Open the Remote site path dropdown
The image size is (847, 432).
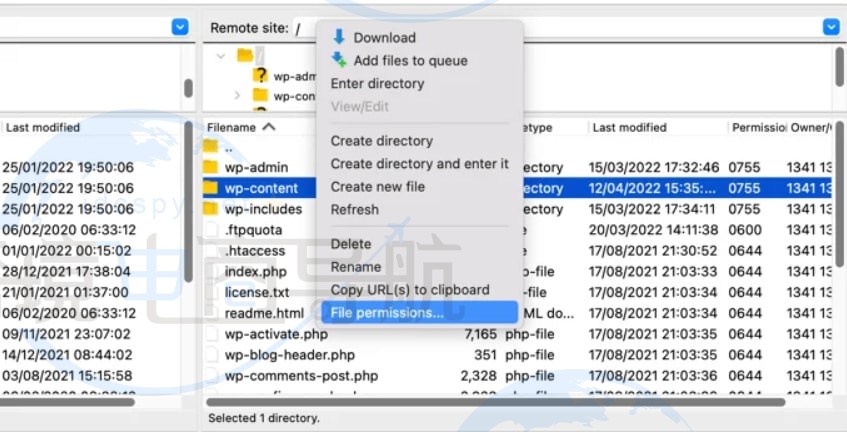click(830, 28)
